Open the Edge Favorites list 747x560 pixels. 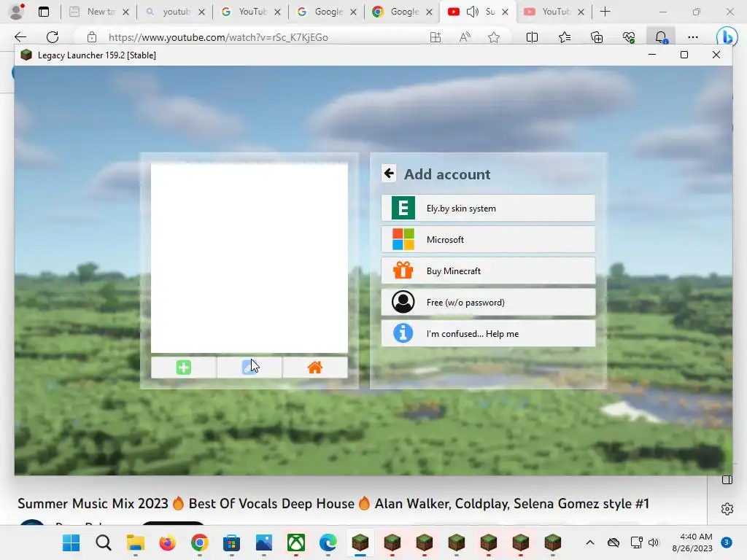pos(565,37)
